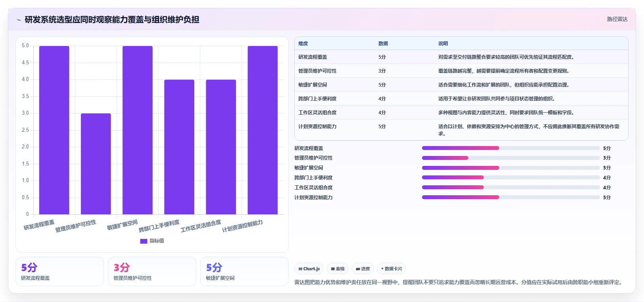Click the description starting 多种视图与内容能力
Screen dimensions: 644x302
(506, 113)
